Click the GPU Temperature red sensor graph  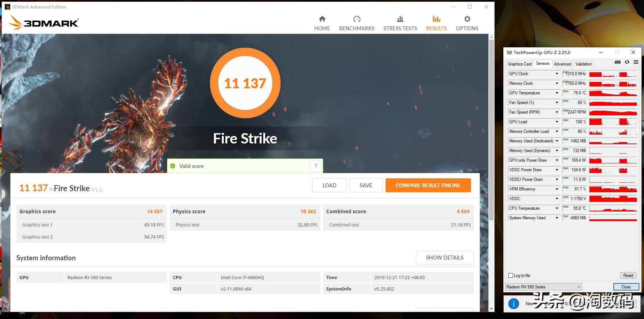[613, 93]
